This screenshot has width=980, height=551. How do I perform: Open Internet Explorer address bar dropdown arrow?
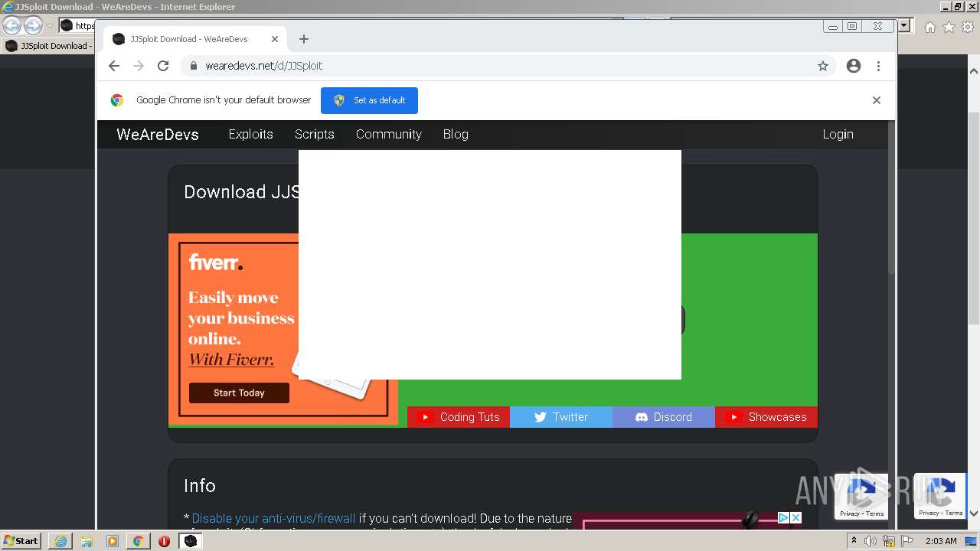(904, 26)
